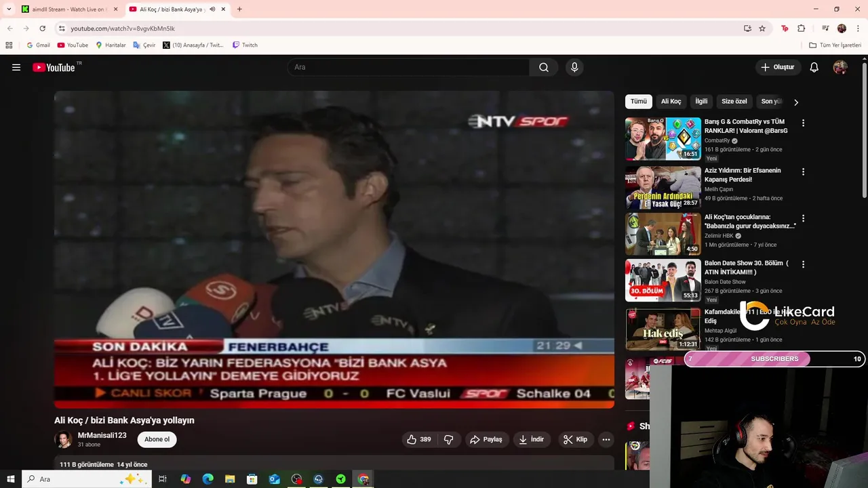Open Gmail bookmark
This screenshot has width=868, height=488.
tap(38, 45)
